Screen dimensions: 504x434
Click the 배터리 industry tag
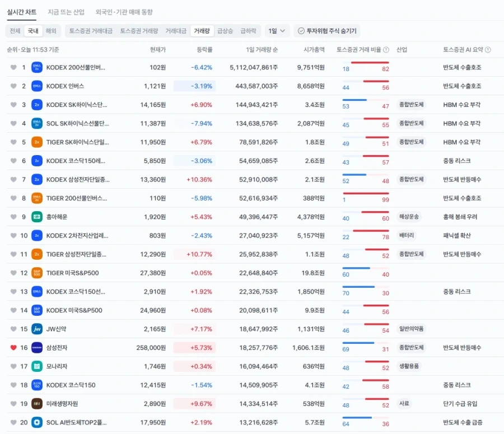click(407, 235)
